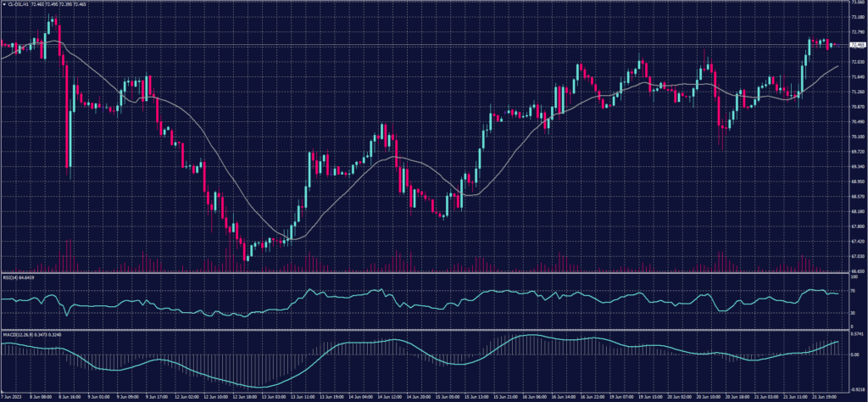Click the horizontal current price line
This screenshot has width=868, height=402.
[x=424, y=44]
